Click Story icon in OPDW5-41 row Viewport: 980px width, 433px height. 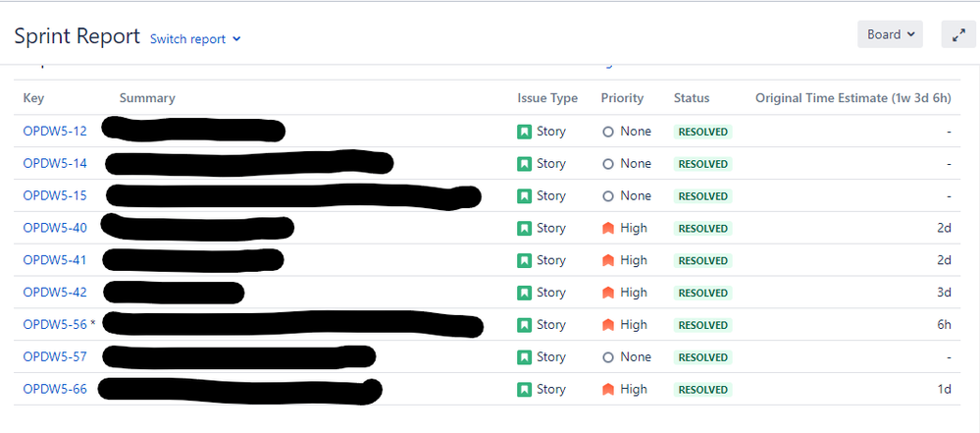tap(525, 260)
